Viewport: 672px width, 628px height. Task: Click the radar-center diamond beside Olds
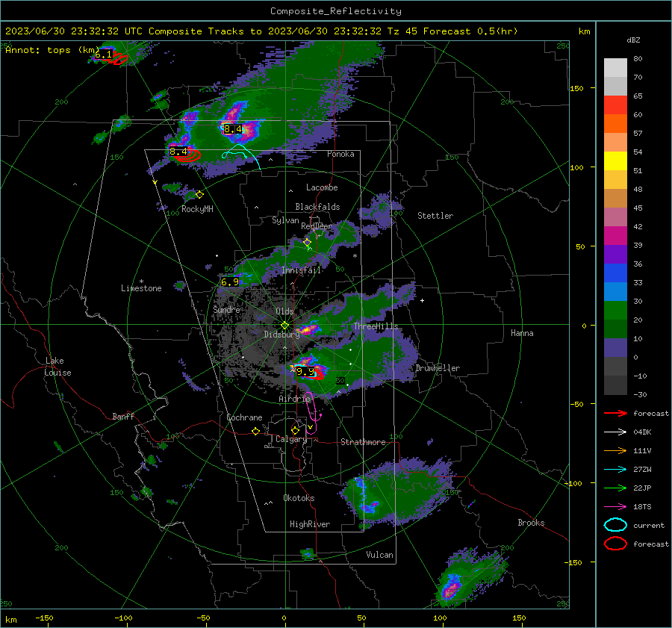click(284, 326)
